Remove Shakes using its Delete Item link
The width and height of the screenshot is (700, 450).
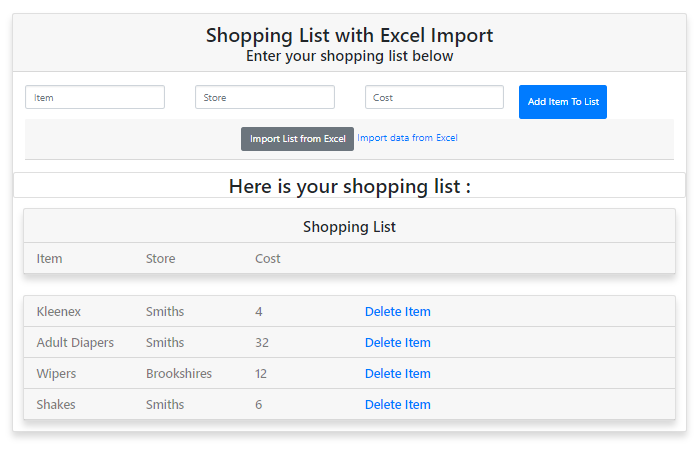coord(397,405)
